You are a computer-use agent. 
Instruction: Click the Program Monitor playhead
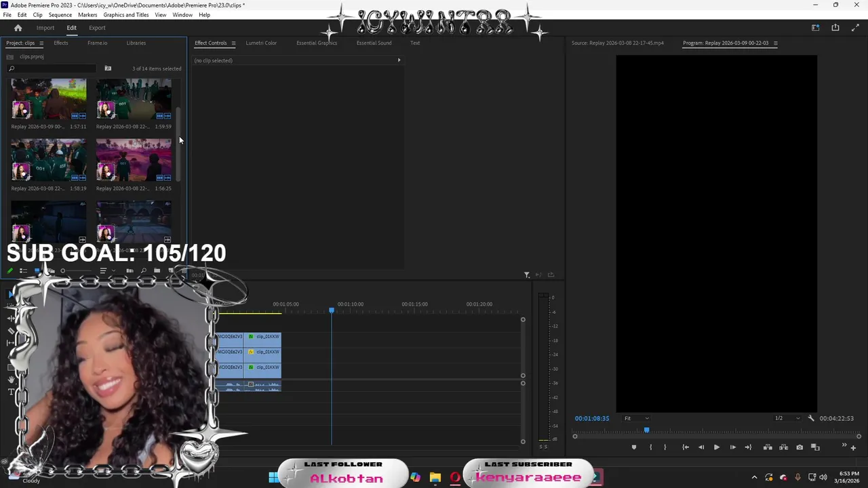coord(646,430)
